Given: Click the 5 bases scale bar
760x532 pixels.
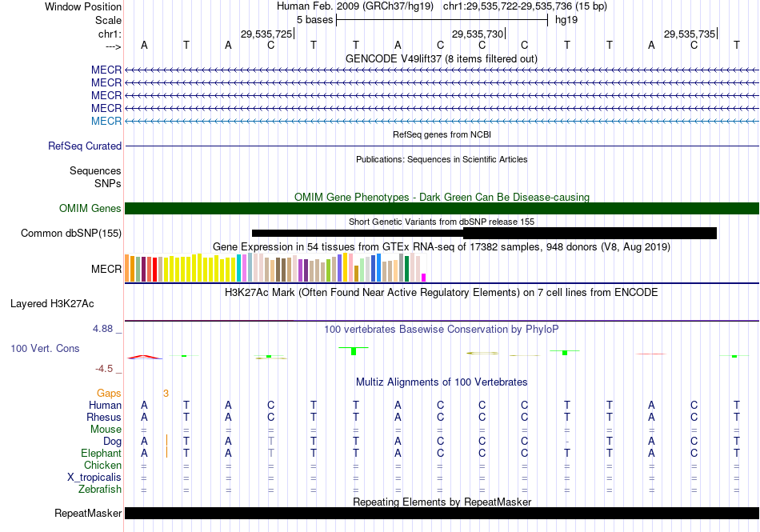Looking at the screenshot, I should [x=442, y=20].
